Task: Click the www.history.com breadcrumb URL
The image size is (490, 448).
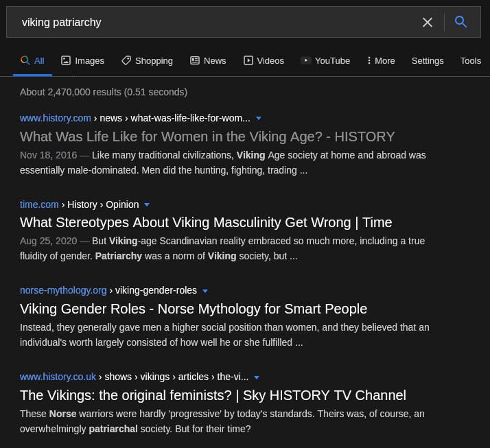Action: [135, 118]
